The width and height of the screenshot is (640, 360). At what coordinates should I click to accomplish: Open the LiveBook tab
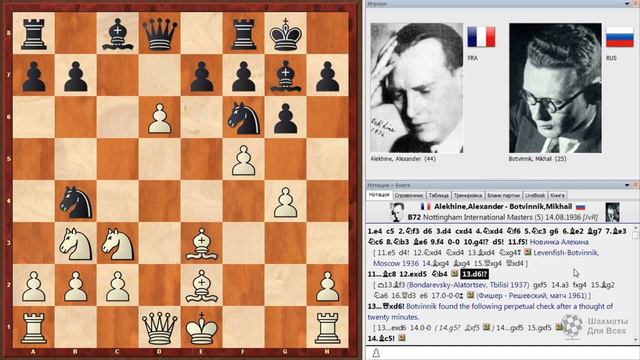[535, 196]
